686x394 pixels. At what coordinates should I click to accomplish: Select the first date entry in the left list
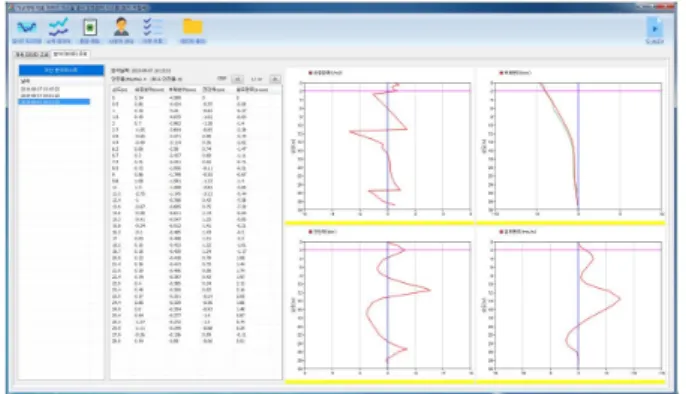pyautogui.click(x=40, y=89)
